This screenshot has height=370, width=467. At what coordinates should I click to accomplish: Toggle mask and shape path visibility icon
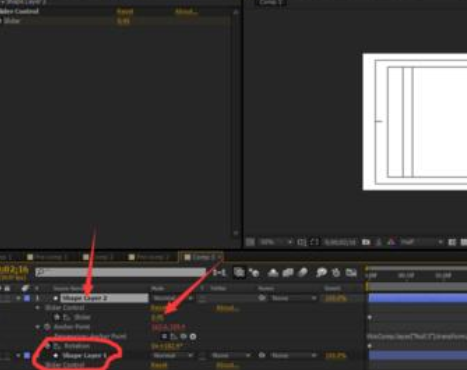tap(314, 242)
